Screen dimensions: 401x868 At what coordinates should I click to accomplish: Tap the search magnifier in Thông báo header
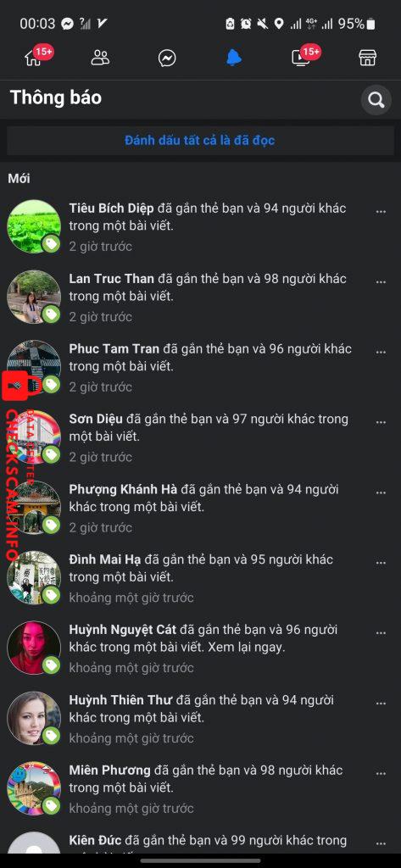376,100
